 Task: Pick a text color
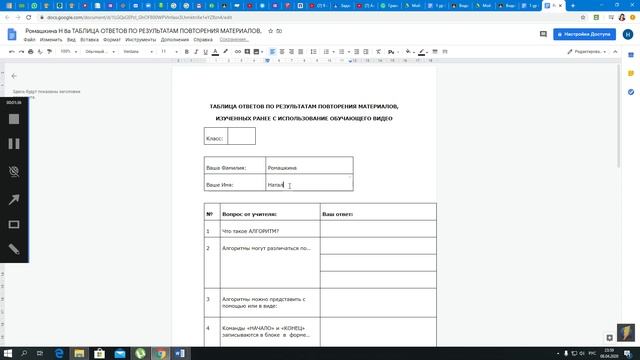pos(215,52)
